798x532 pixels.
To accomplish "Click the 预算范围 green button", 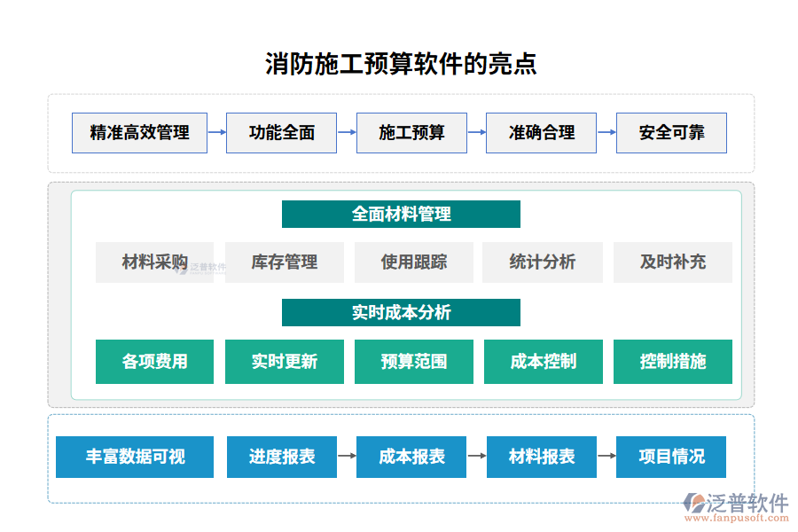I will point(413,362).
